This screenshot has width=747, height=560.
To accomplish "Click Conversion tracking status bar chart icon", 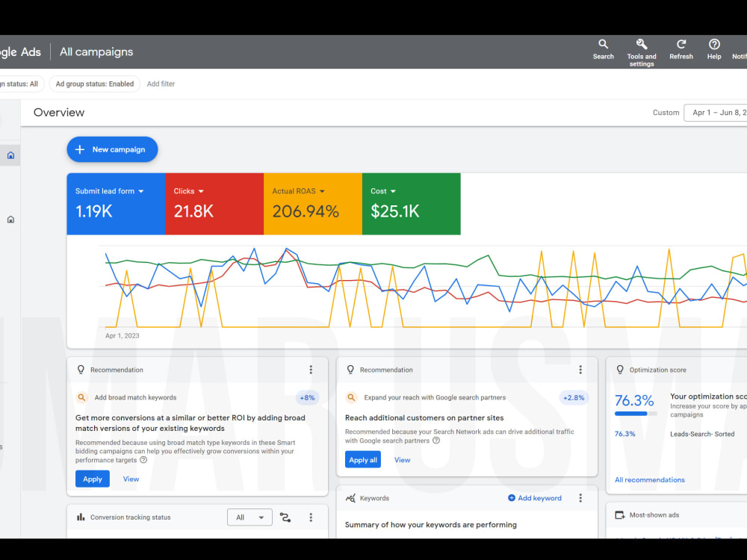I will point(81,517).
